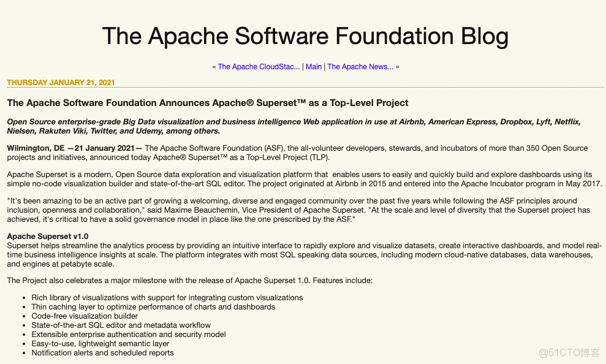The image size is (606, 364).
Task: Click the Code-free visualization builder bullet
Action: pos(85,316)
